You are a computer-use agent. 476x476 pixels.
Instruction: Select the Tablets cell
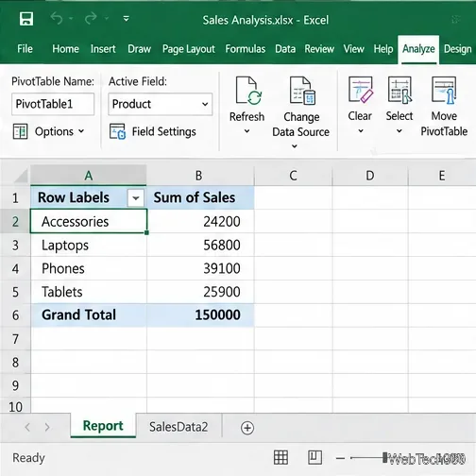point(89,292)
